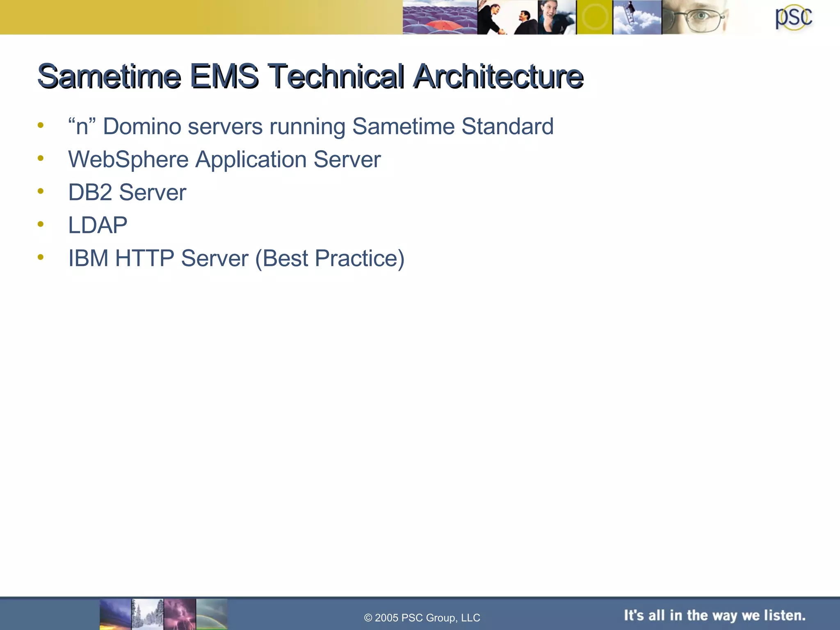Screen dimensions: 840x630
Task: Click the yellow circle header tile
Action: (x=595, y=17)
